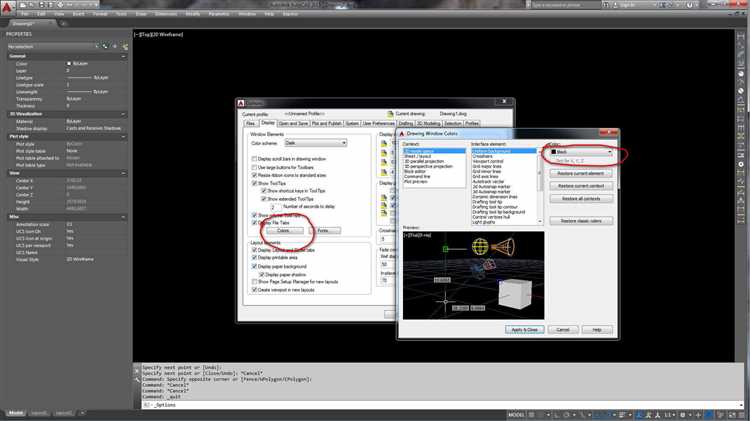Click Restore current element button

coord(581,173)
